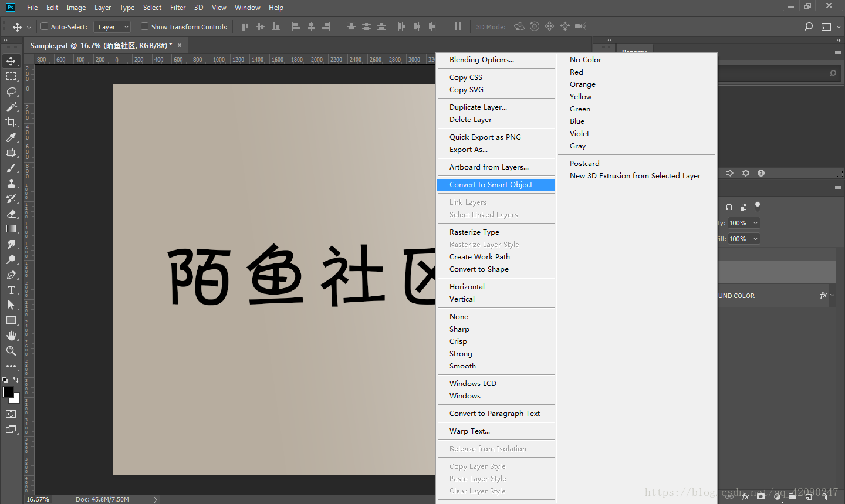Enable the Auto-Select checkbox
Screen dimensions: 845x504
point(44,26)
